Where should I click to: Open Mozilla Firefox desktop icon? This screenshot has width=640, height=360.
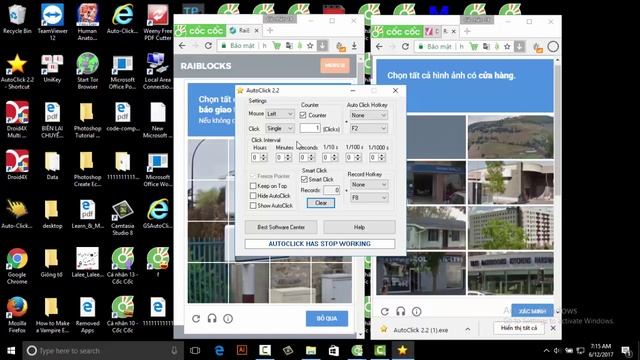(x=17, y=315)
